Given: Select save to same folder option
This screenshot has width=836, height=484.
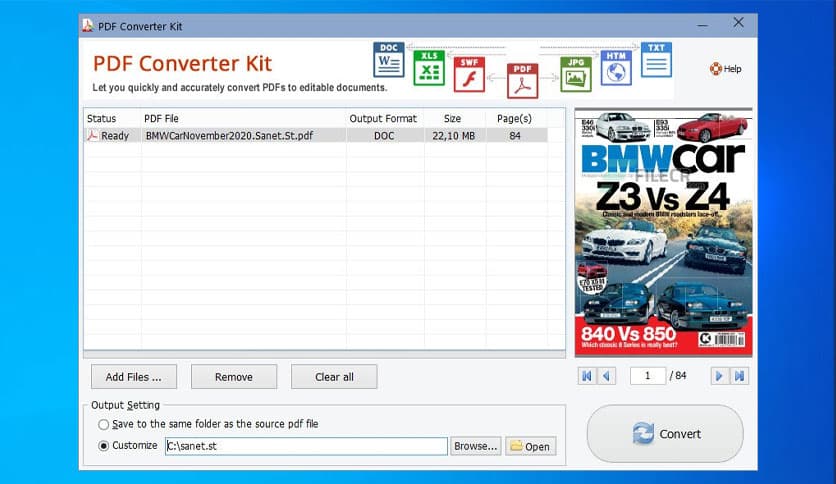Looking at the screenshot, I should click(103, 424).
